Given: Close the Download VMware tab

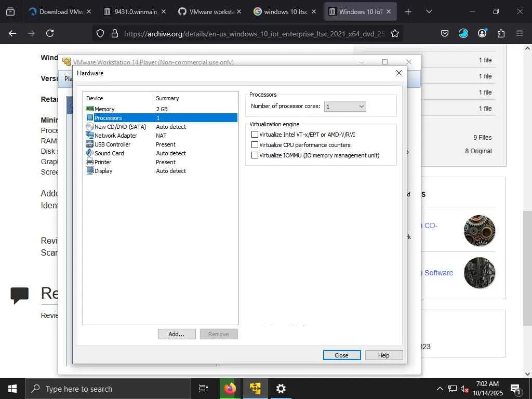Looking at the screenshot, I should (89, 11).
